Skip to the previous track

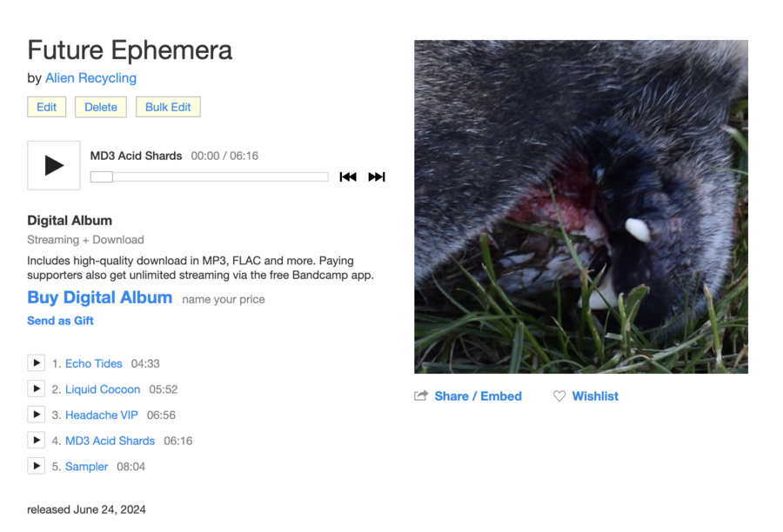pyautogui.click(x=348, y=176)
